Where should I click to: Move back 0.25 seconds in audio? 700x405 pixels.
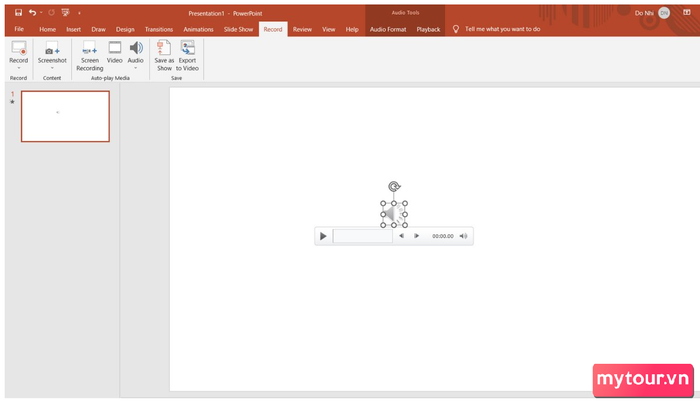[x=401, y=236]
